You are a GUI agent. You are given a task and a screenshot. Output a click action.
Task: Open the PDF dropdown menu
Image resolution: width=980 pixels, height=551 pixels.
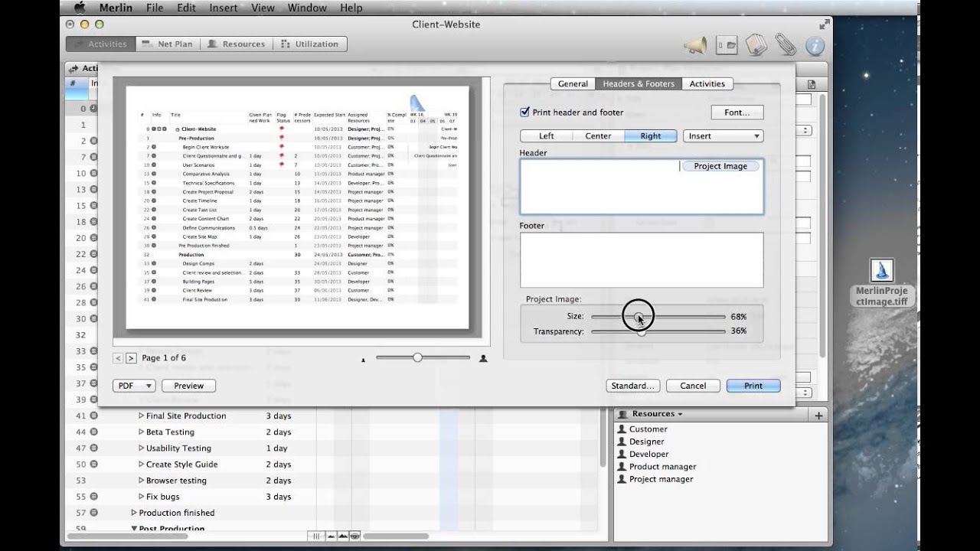pyautogui.click(x=134, y=386)
